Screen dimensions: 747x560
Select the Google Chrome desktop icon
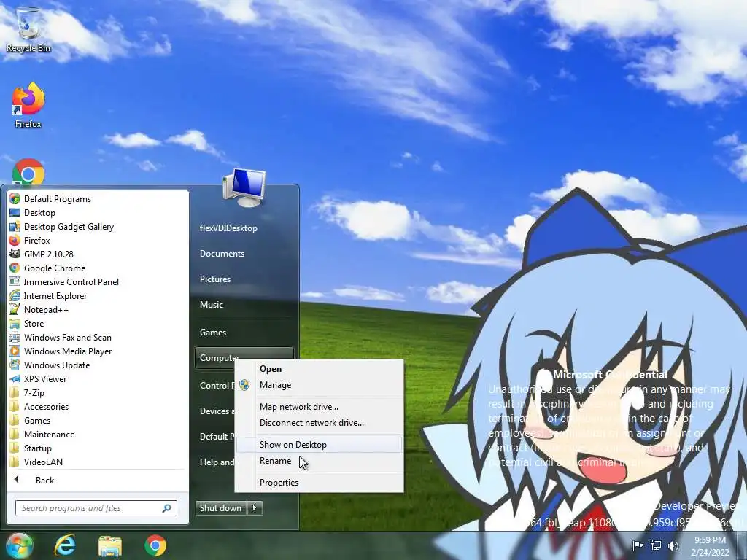pyautogui.click(x=28, y=172)
